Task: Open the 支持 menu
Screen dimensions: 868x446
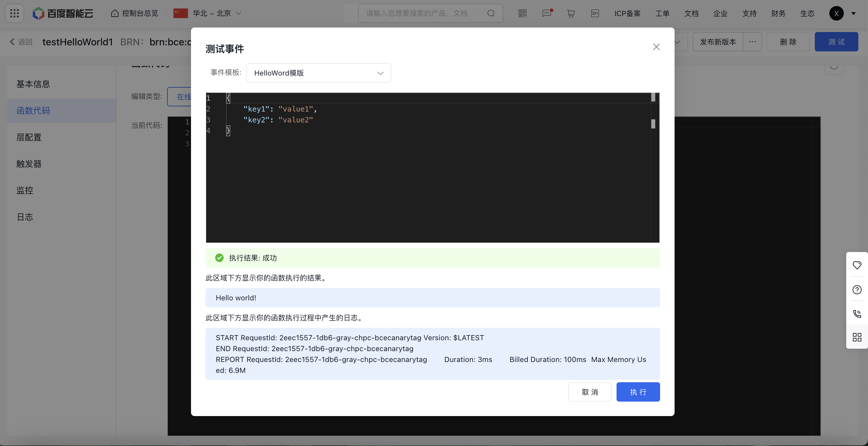Action: 749,13
